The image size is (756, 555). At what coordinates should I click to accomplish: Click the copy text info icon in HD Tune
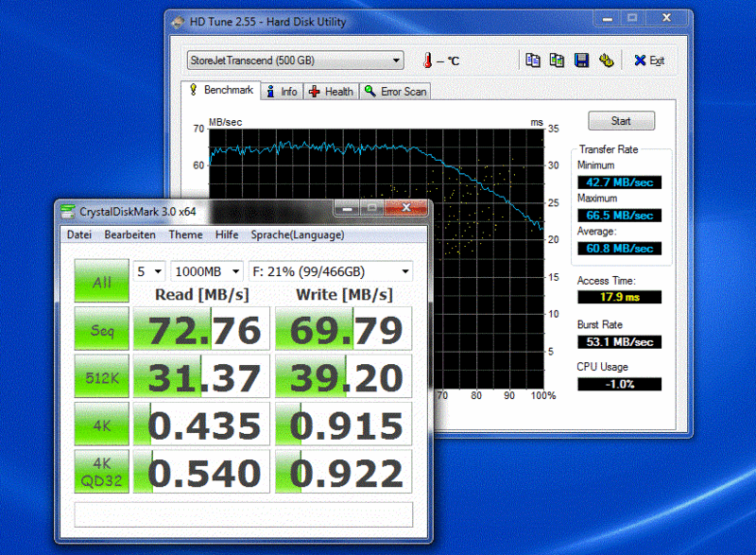pyautogui.click(x=533, y=61)
